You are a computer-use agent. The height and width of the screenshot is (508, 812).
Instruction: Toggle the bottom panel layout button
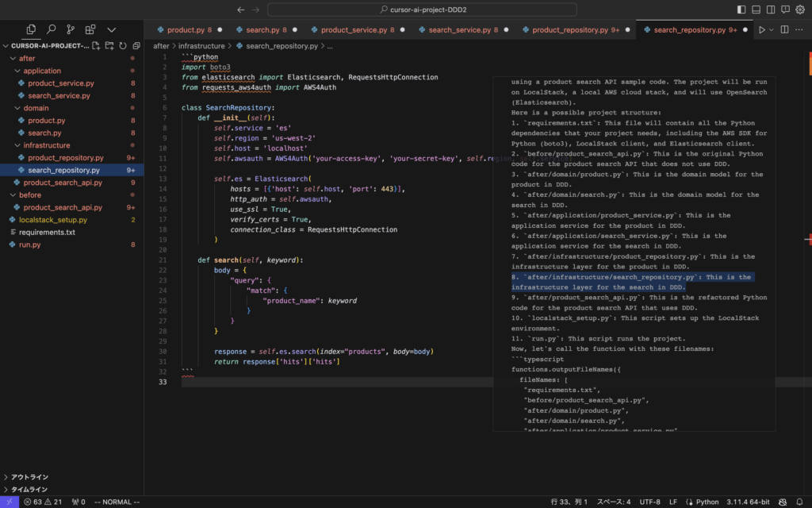756,10
